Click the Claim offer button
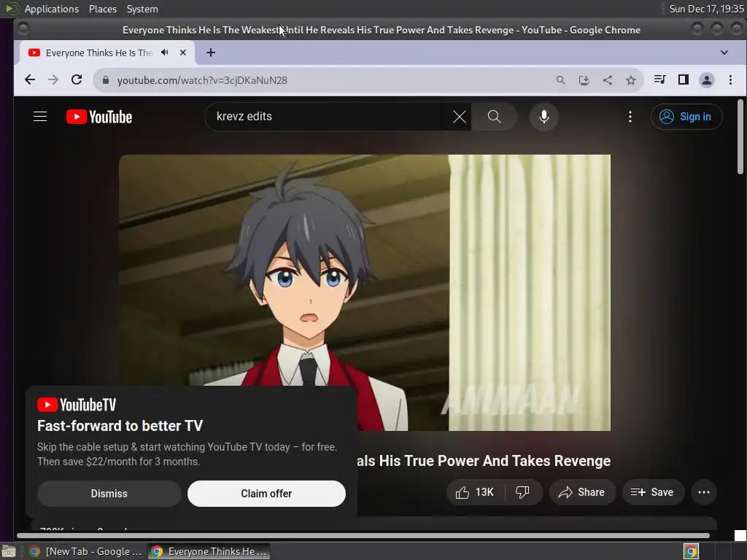The image size is (747, 560). tap(266, 494)
